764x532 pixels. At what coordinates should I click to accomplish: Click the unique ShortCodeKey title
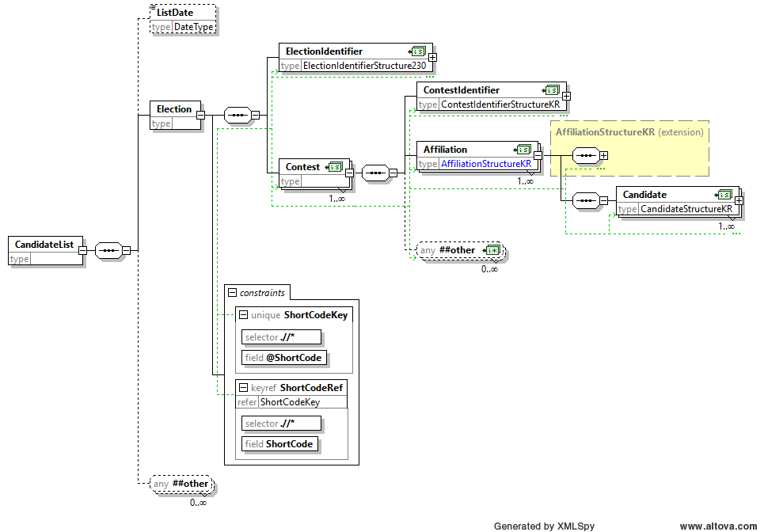point(299,315)
